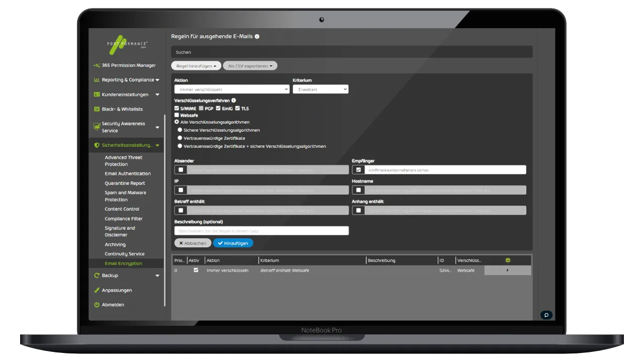Open the chat bubble widget
Viewport: 644px width, 362px height.
[546, 315]
